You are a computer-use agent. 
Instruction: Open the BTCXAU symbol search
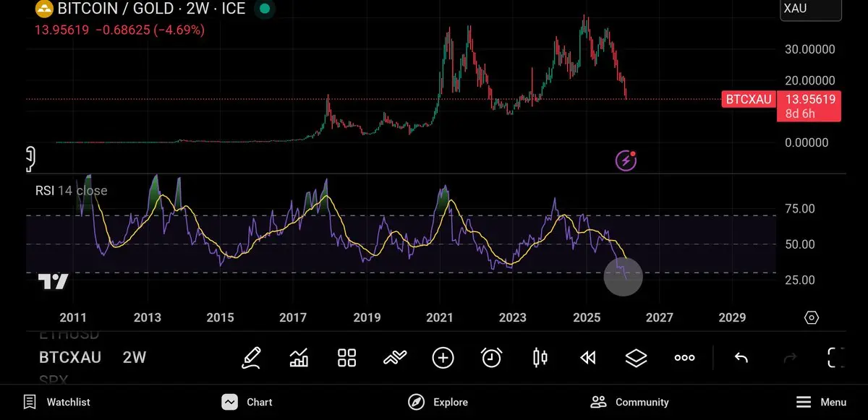(x=70, y=358)
